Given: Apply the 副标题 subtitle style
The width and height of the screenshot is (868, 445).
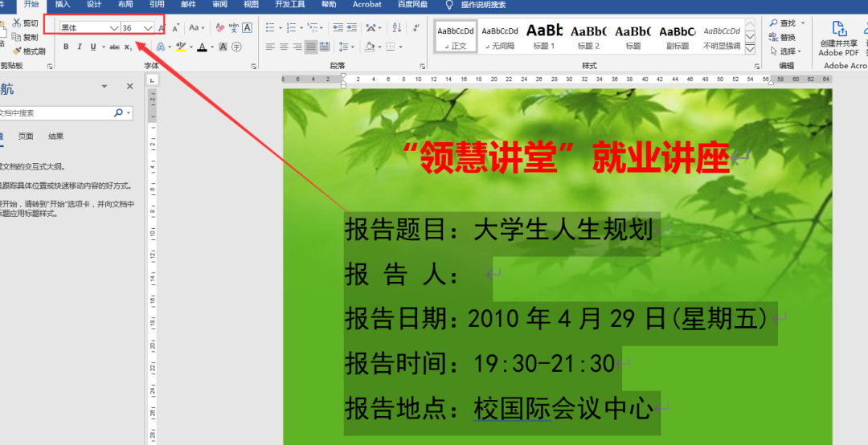Looking at the screenshot, I should 677,36.
